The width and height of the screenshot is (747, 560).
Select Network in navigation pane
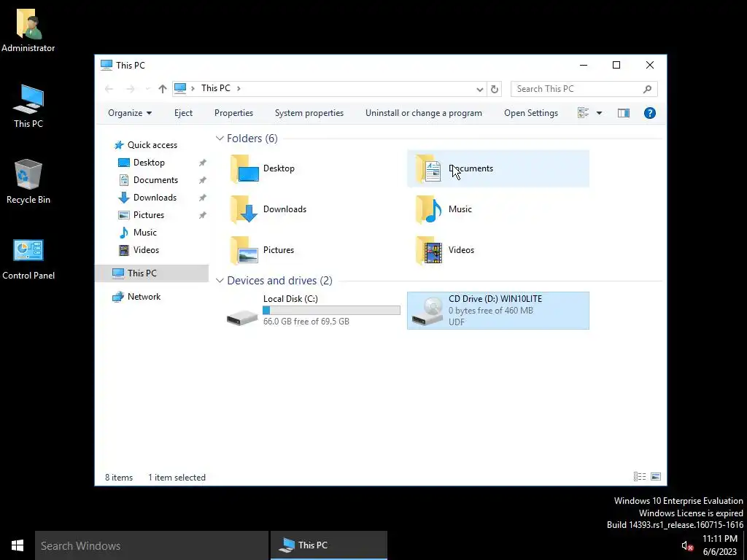(x=144, y=297)
